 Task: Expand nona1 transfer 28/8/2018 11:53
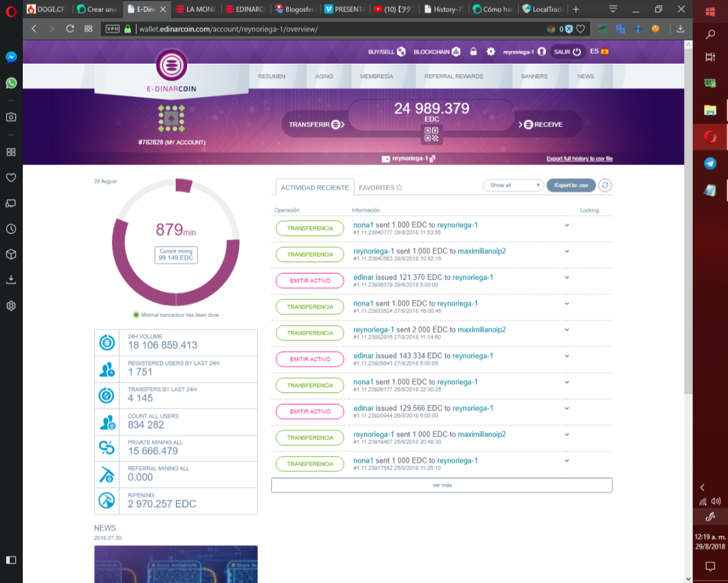coord(567,225)
